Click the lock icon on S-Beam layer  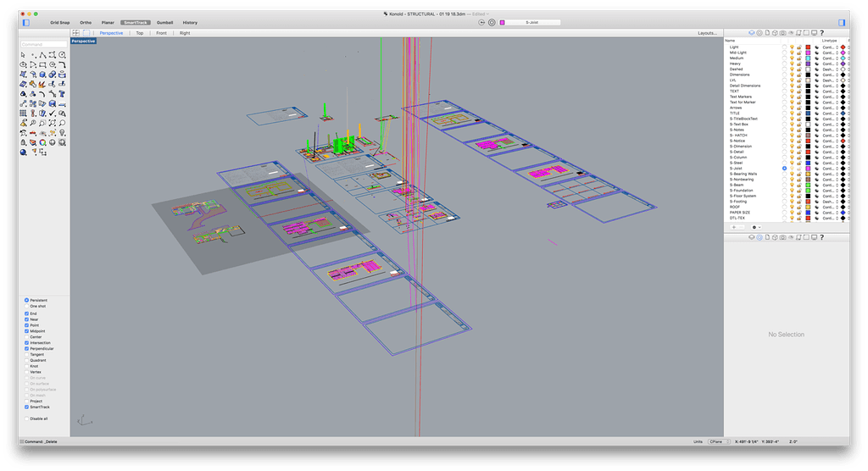click(x=799, y=185)
